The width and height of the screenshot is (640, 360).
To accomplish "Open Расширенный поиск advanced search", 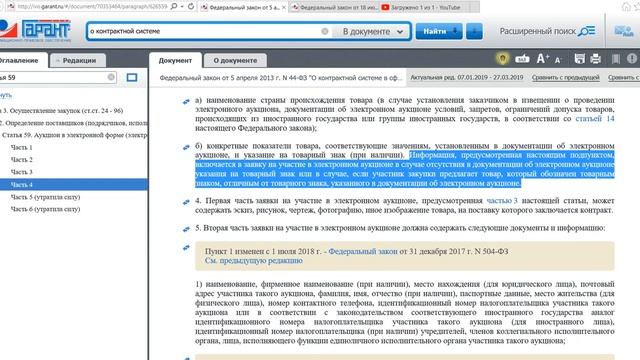I will tap(547, 31).
